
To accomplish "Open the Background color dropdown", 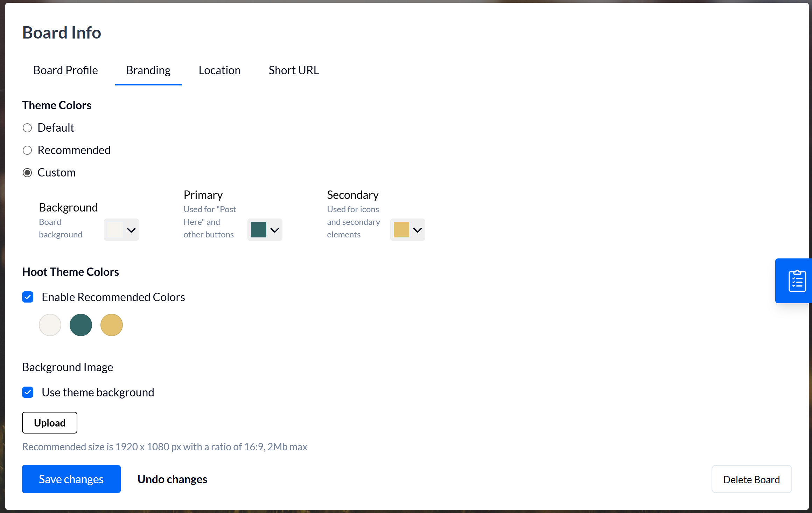I will (121, 230).
